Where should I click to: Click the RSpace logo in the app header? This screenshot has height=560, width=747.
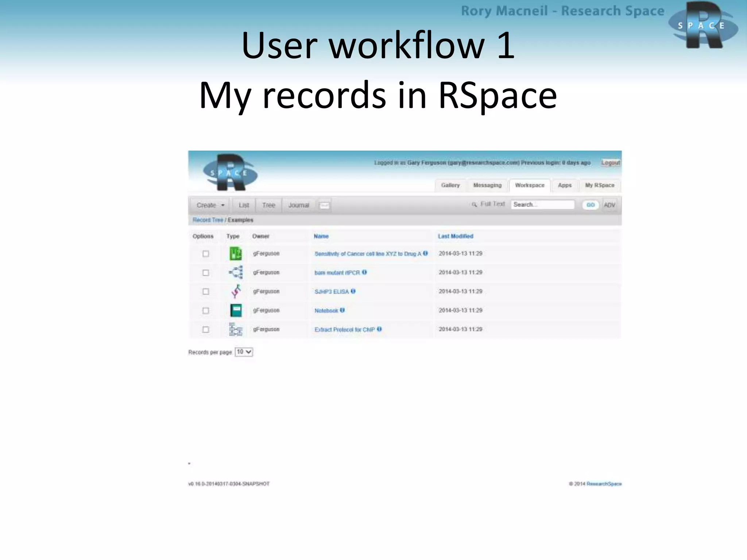(x=230, y=172)
